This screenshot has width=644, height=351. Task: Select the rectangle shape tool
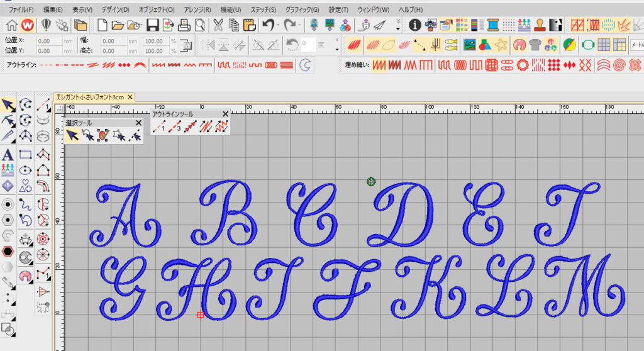[26, 155]
